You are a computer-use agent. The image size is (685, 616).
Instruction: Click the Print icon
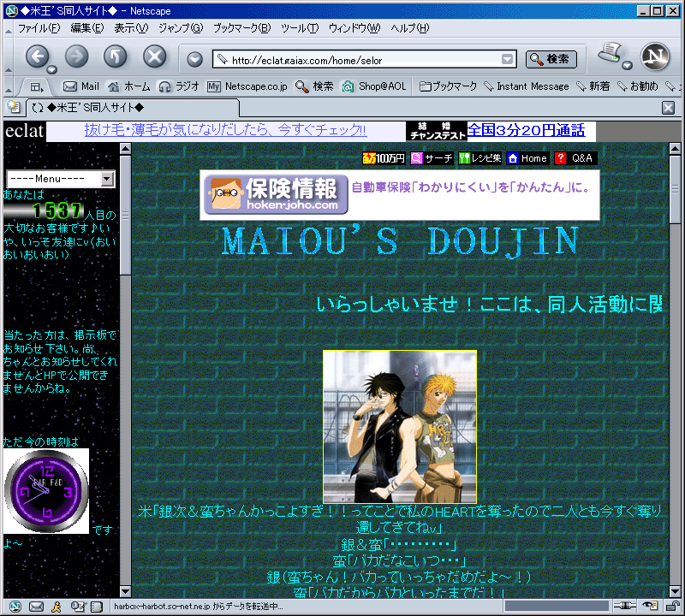[610, 52]
